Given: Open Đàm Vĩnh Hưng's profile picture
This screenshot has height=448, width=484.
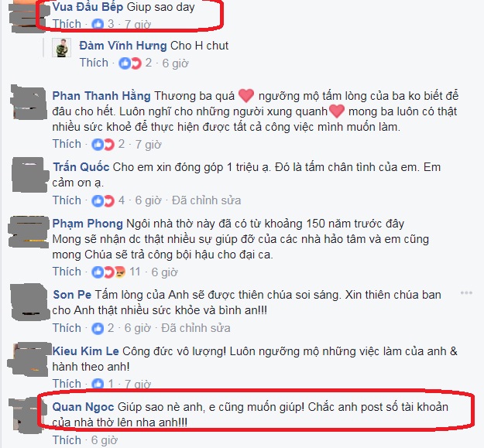Looking at the screenshot, I should (x=61, y=48).
